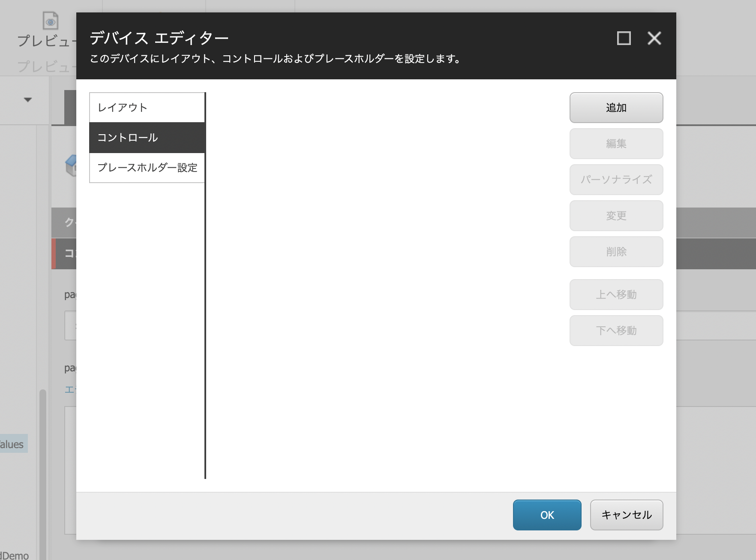
Task: Click the 下へ移動 button
Action: (x=616, y=331)
